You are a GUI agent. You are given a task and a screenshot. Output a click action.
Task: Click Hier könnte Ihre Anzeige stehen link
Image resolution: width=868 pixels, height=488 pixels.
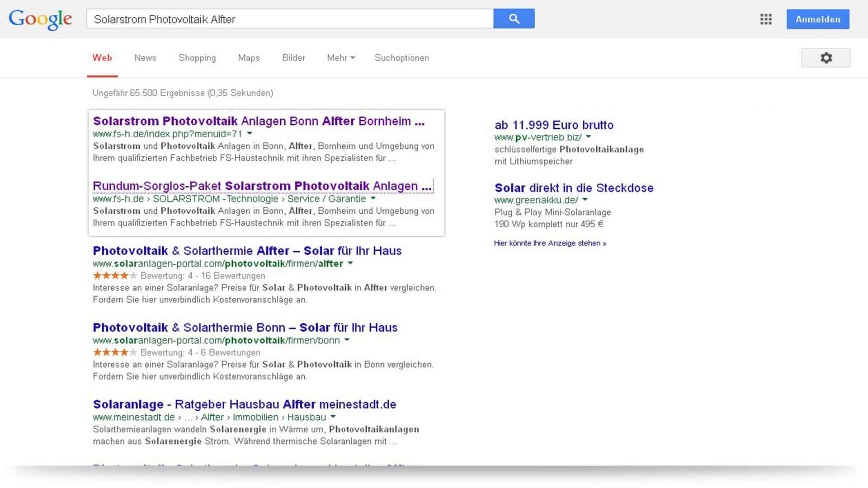[550, 243]
